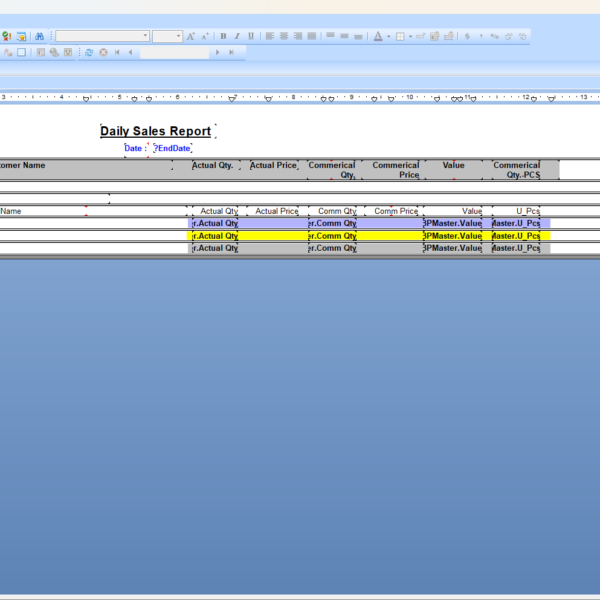The height and width of the screenshot is (600, 600).
Task: Set horizontal alignment to right
Action: tap(298, 36)
